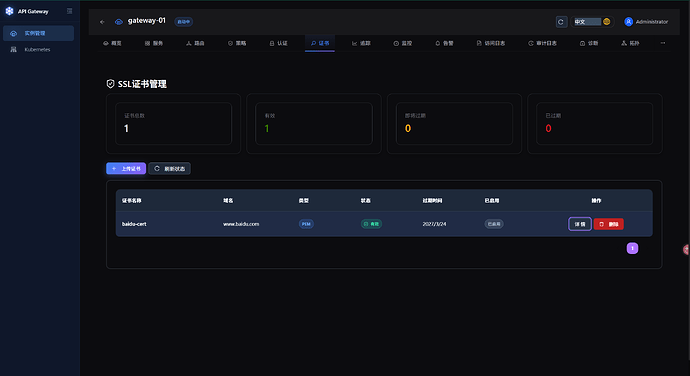The height and width of the screenshot is (376, 690).
Task: Expand more tabs with ellipsis
Action: [x=663, y=43]
